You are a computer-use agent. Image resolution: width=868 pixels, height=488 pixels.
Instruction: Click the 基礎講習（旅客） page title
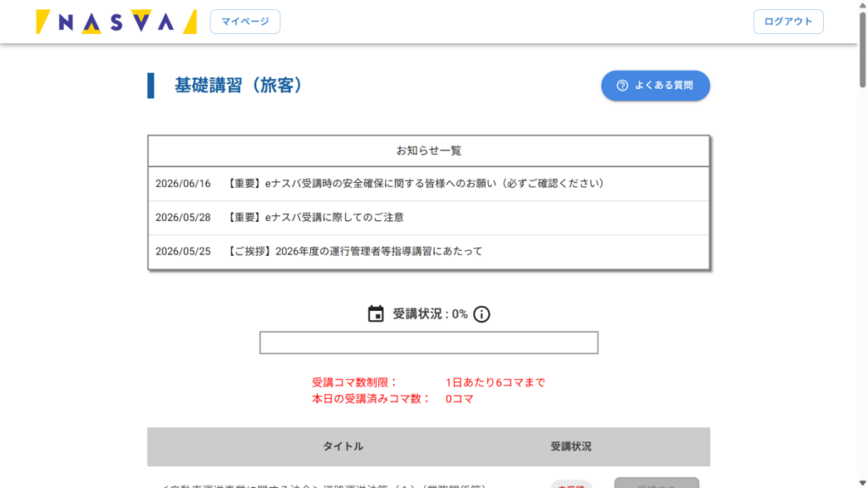[238, 86]
